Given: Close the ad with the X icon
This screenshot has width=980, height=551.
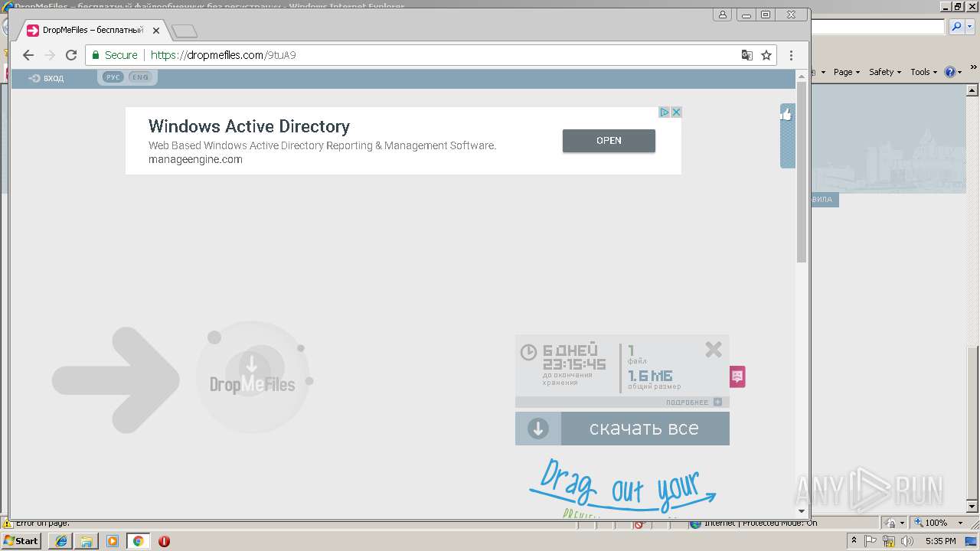Looking at the screenshot, I should point(676,112).
